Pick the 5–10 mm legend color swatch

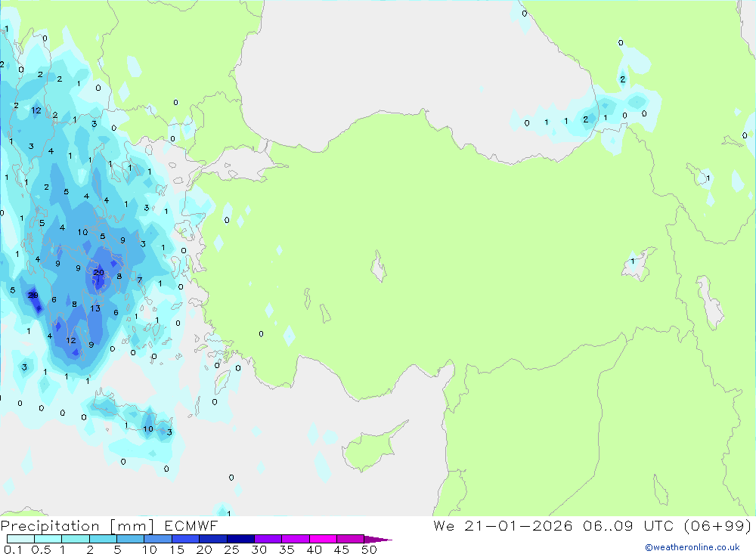click(x=130, y=539)
